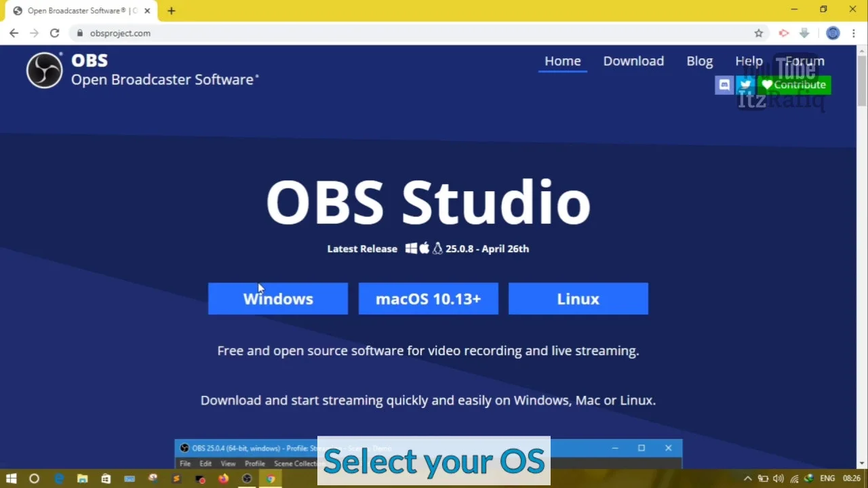Click the gray download-arrow extension icon
The width and height of the screenshot is (868, 488).
tap(804, 33)
